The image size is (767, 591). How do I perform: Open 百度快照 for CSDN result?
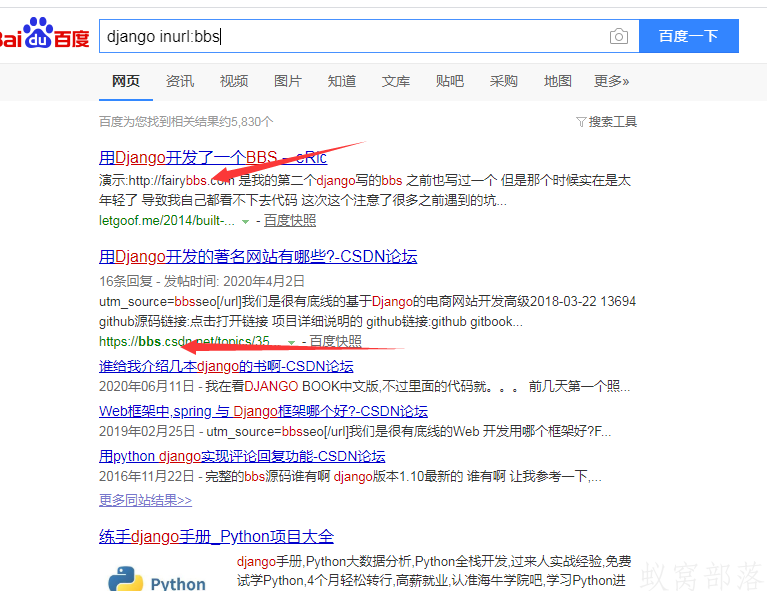click(336, 341)
